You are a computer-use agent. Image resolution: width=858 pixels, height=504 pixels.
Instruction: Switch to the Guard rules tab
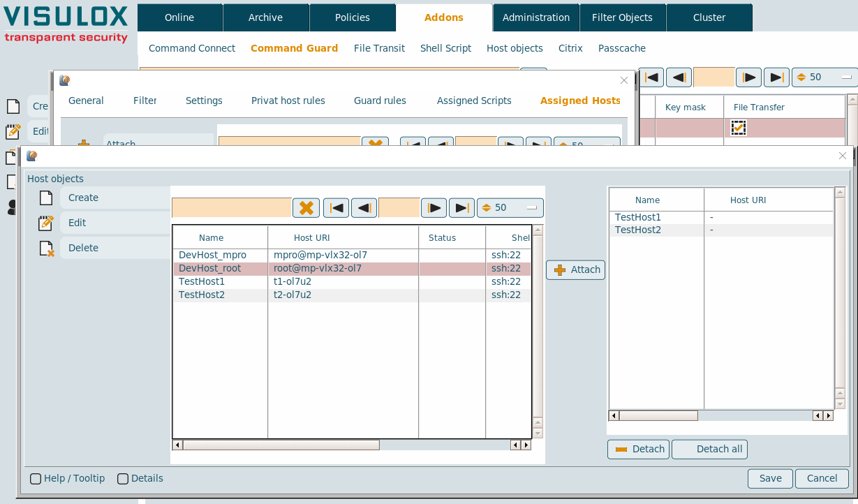[380, 101]
